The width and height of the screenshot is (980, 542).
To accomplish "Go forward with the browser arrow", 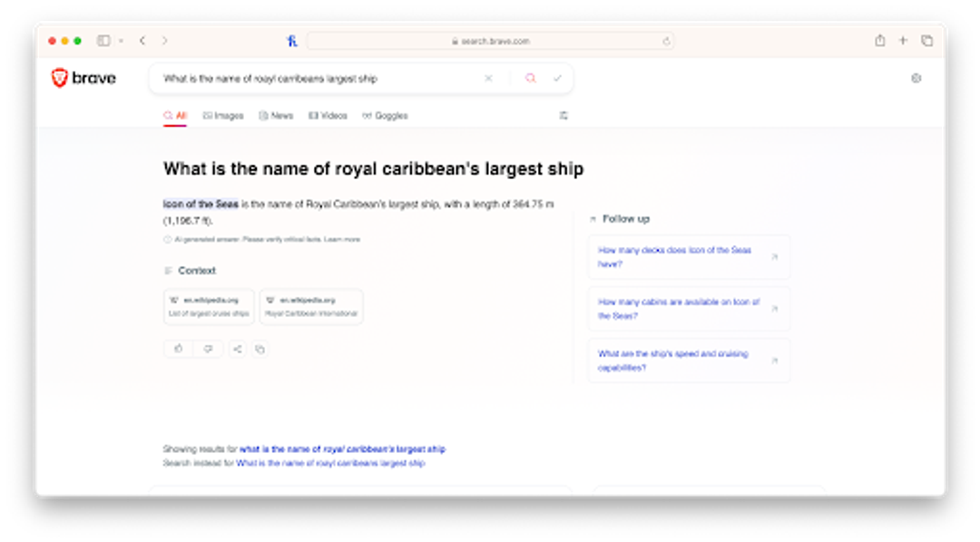I will [x=165, y=41].
